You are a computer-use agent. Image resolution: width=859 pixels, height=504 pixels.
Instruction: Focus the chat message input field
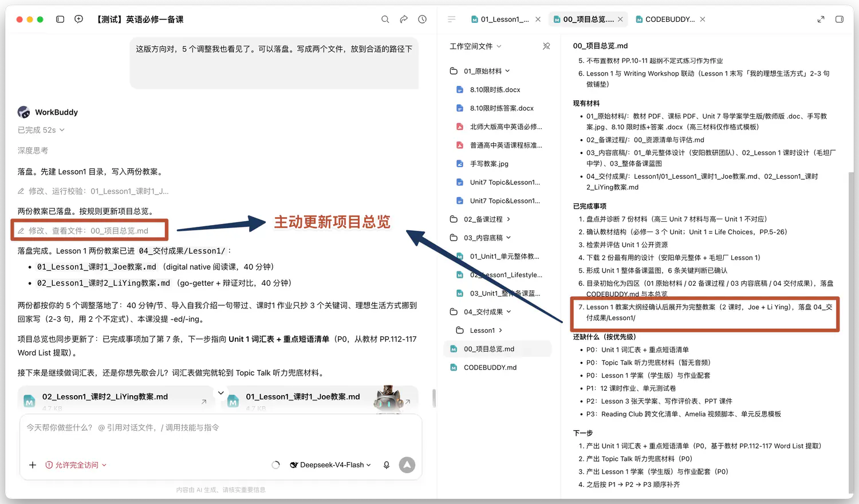pyautogui.click(x=221, y=428)
